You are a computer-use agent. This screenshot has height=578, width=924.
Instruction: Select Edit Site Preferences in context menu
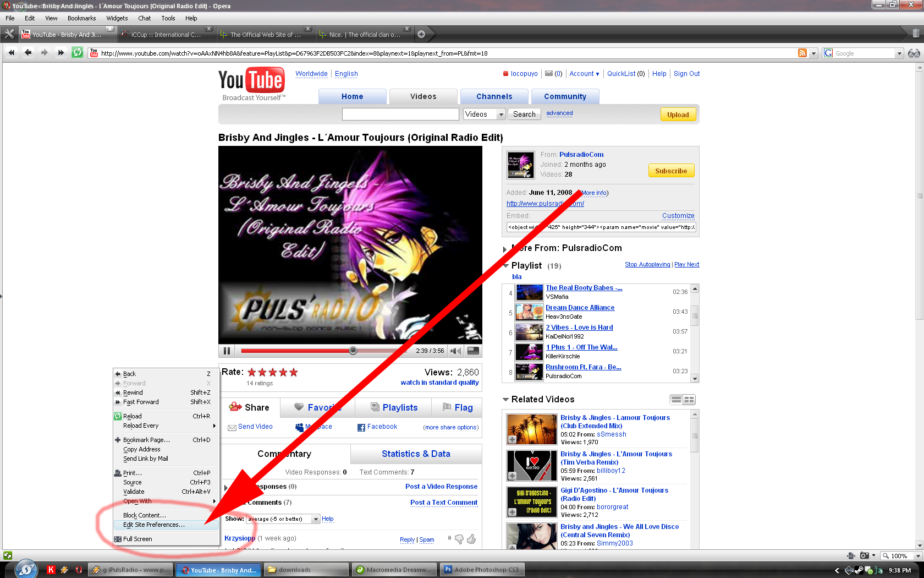pyautogui.click(x=154, y=525)
